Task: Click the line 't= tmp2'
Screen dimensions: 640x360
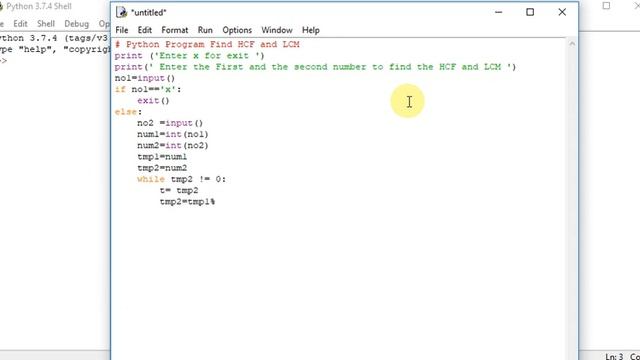Action: (179, 190)
